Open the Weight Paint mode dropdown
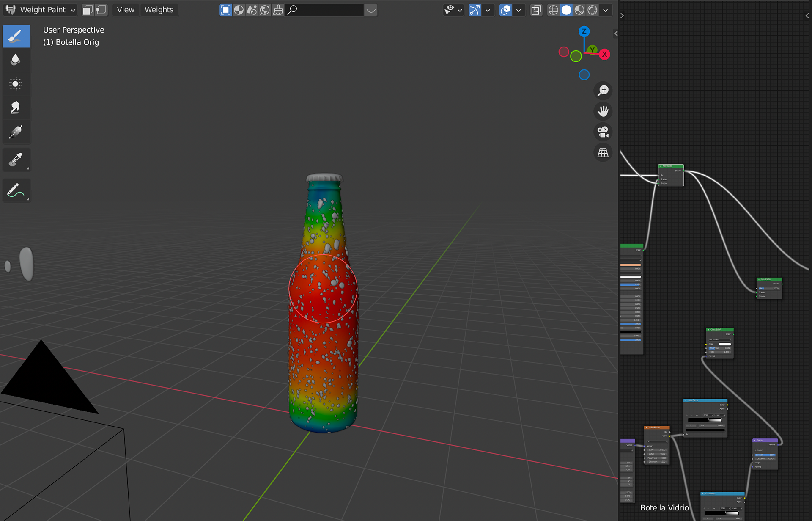This screenshot has width=812, height=521. coord(40,10)
